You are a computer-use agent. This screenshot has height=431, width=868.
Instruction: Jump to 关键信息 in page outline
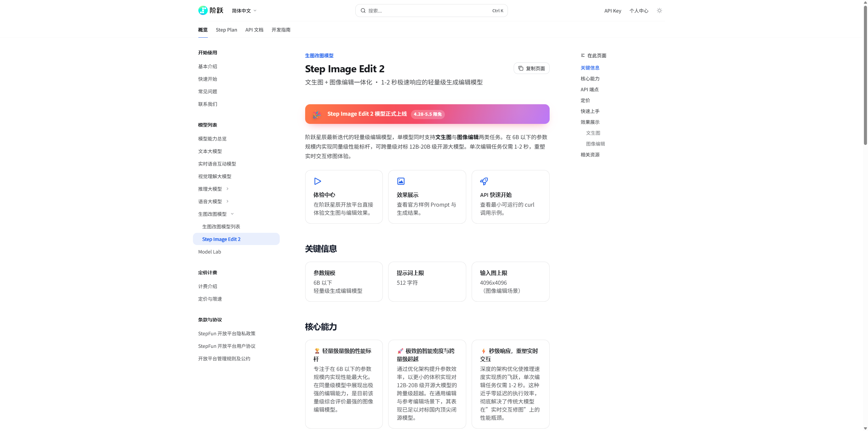[590, 68]
